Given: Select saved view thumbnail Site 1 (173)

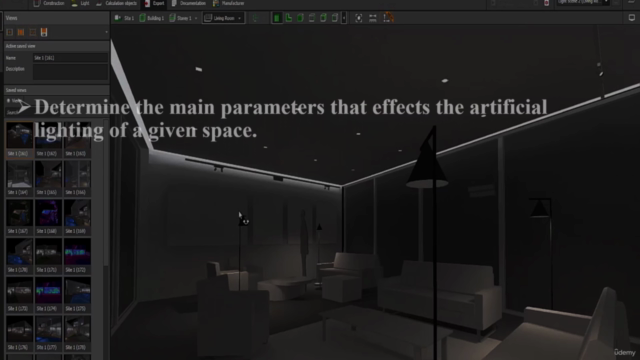Looking at the screenshot, I should coord(19,294).
